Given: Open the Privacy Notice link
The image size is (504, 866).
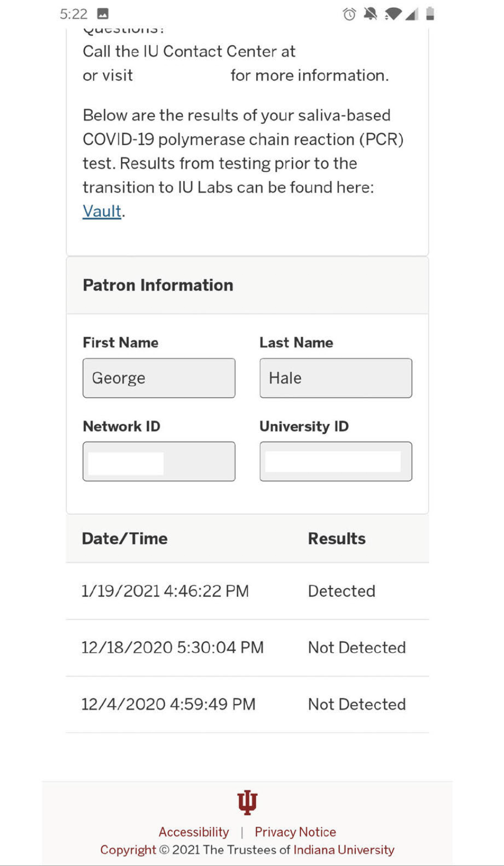Looking at the screenshot, I should [x=295, y=832].
